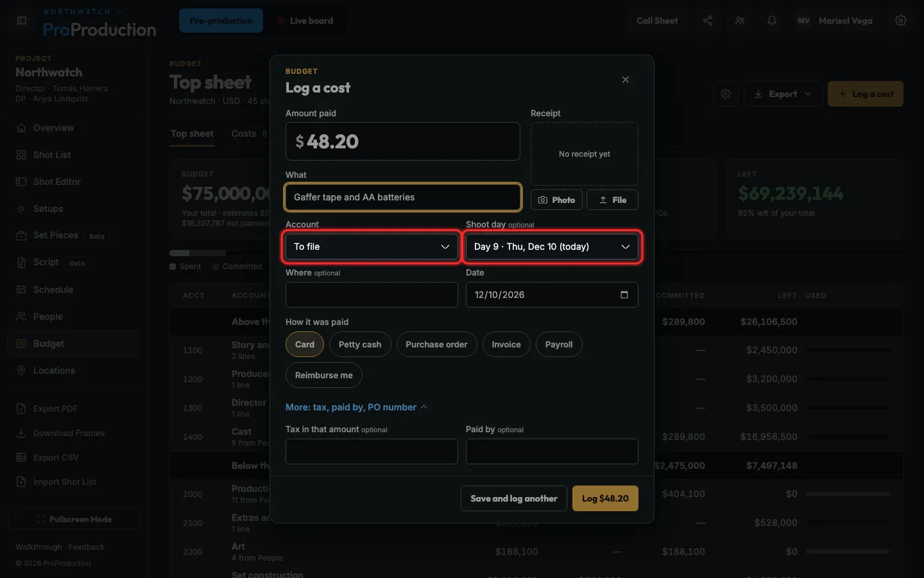Click the Tax in that amount field
Screen dimensions: 924x578
coord(372,451)
